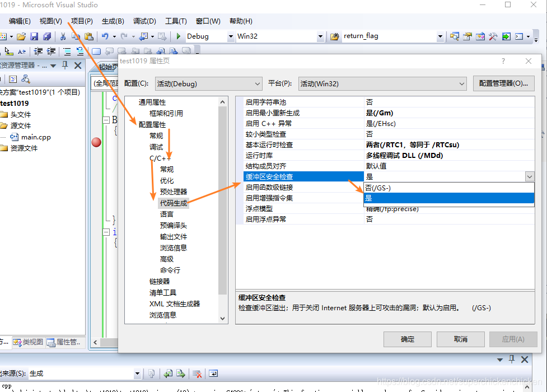Select 头文件 folder in Solution Explorer
This screenshot has height=392, width=547.
click(21, 114)
